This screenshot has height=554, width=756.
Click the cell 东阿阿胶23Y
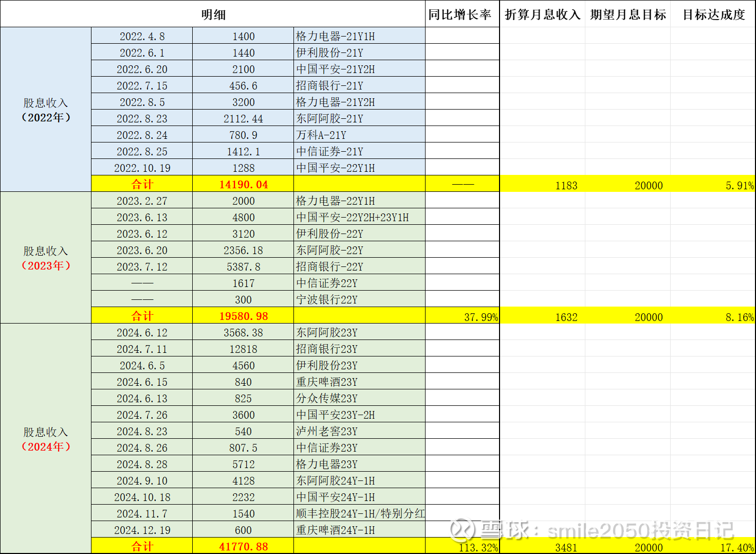pos(359,332)
